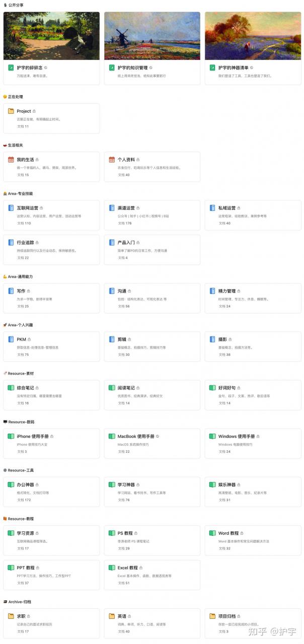The image size is (304, 644).
Task: Click the share icon after MacBook 使用手册 title
Action: pos(158,437)
